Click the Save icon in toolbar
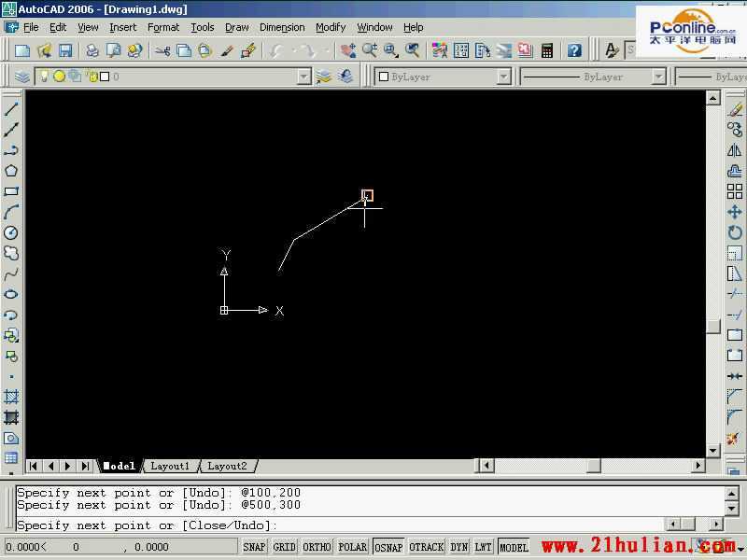The width and height of the screenshot is (747, 560). click(x=65, y=50)
